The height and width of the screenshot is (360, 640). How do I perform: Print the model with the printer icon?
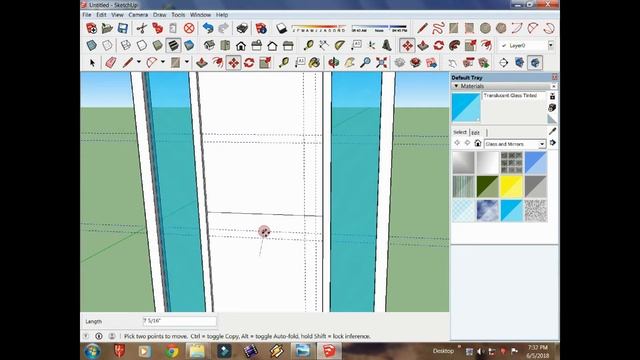(x=242, y=28)
